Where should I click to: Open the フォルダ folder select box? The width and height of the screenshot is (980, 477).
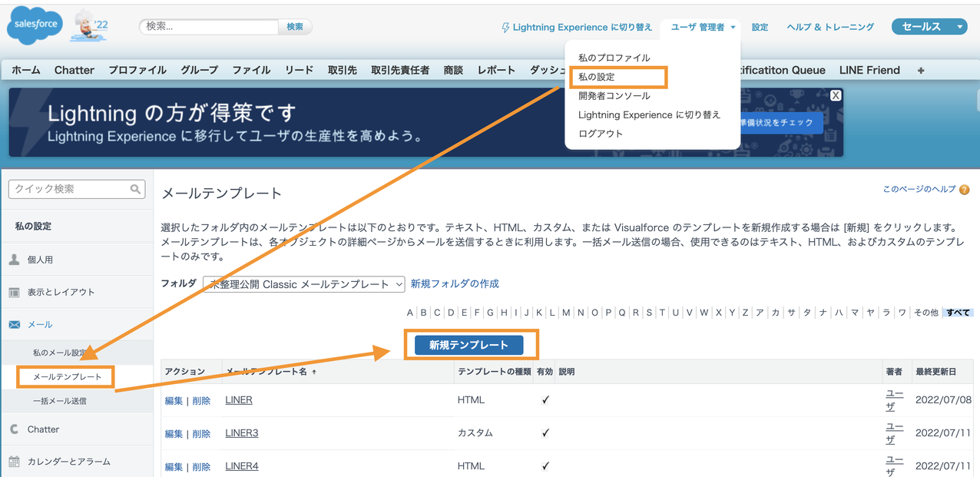304,284
